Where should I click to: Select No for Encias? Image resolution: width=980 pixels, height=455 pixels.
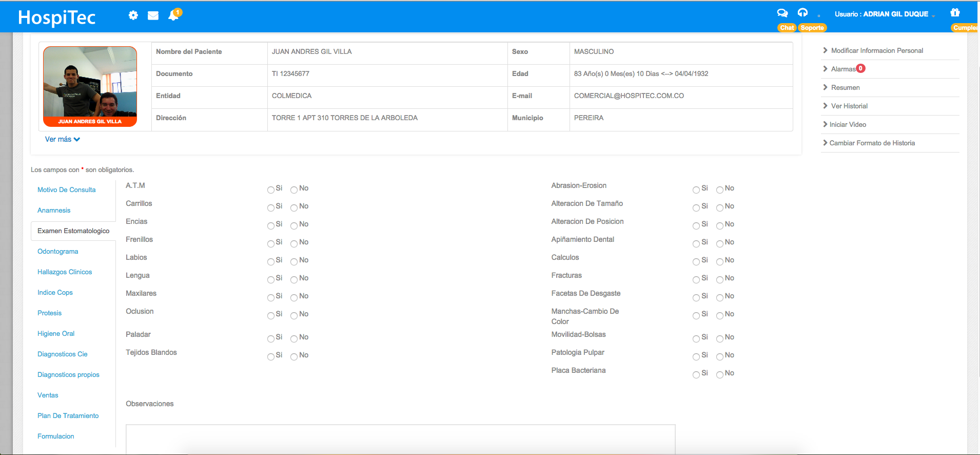point(294,226)
